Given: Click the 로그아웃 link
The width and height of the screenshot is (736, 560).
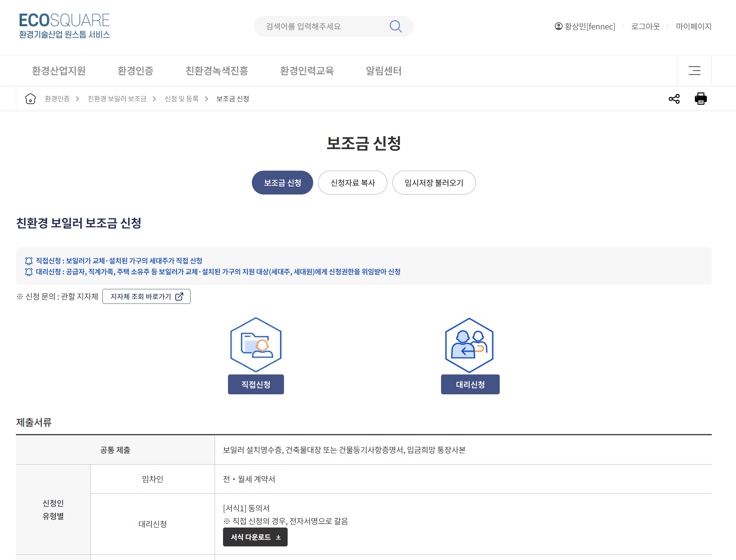Looking at the screenshot, I should [x=645, y=26].
